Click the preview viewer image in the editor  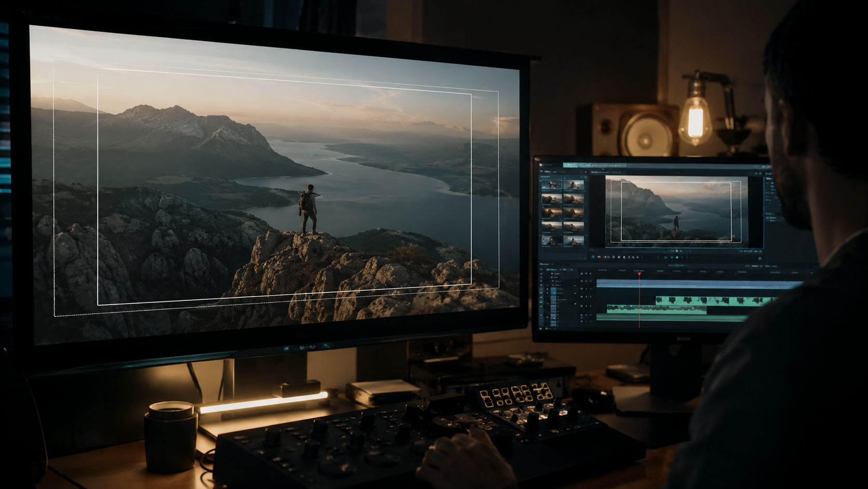676,212
